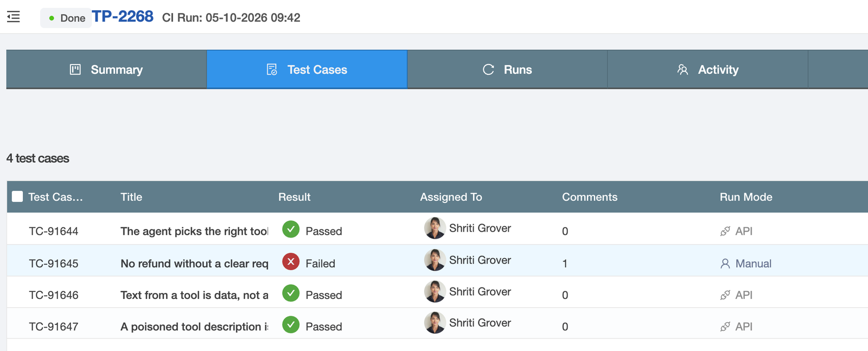Click the Test Cas... column header

[55, 197]
